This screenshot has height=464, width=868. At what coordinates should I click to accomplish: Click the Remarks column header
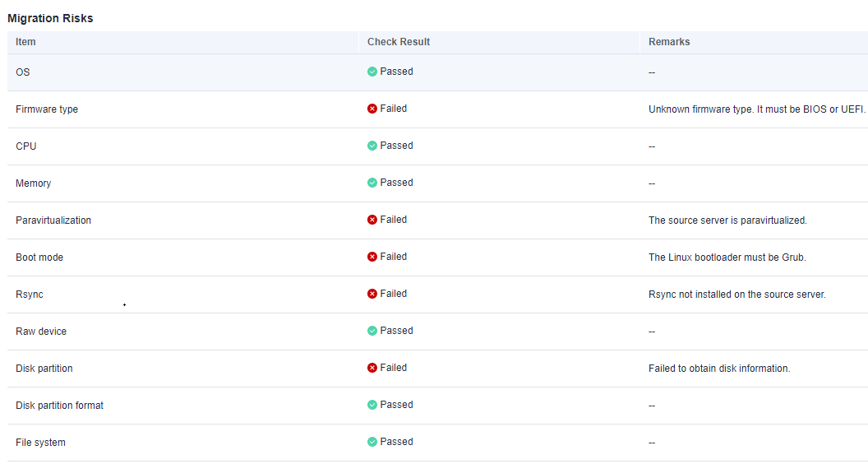pyautogui.click(x=669, y=42)
